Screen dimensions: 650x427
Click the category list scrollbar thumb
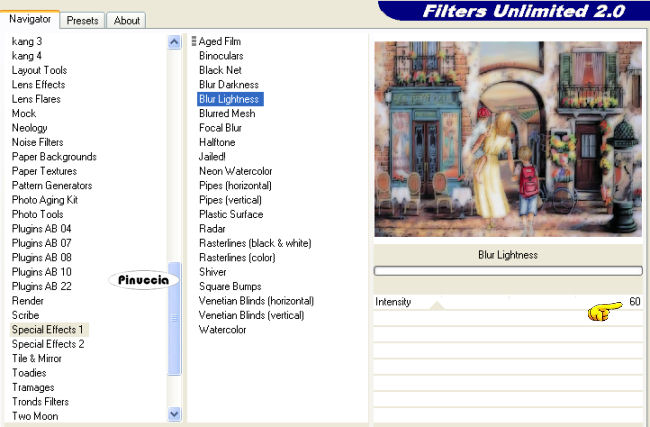(x=174, y=318)
